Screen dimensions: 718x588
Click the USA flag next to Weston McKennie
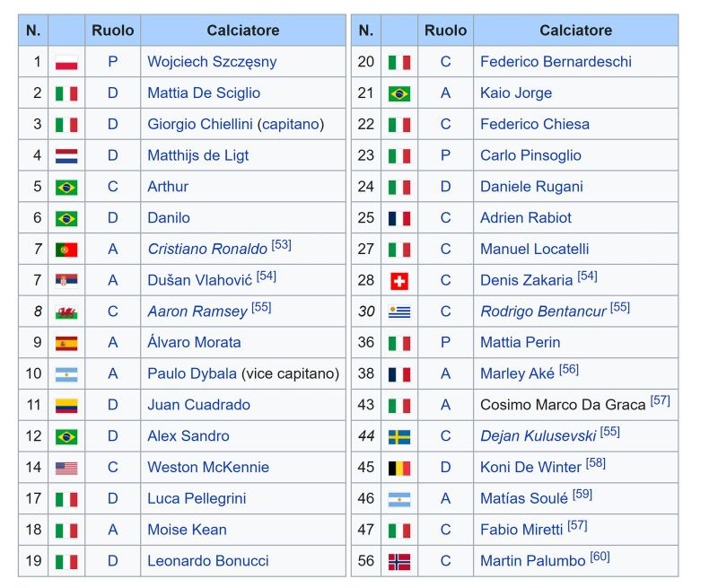click(x=66, y=468)
